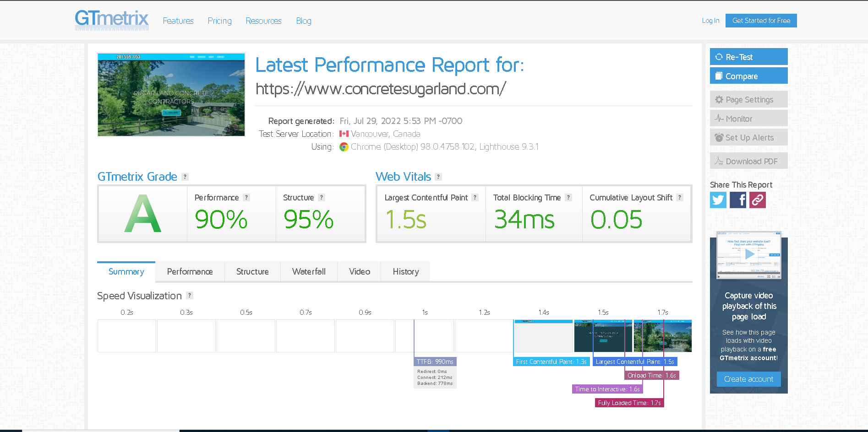
Task: Click Get Started for Free
Action: 761,21
